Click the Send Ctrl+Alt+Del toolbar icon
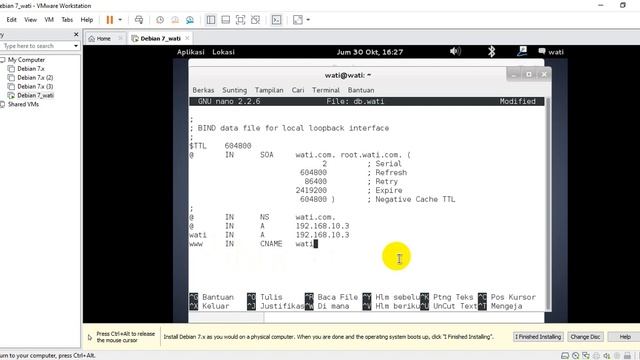 [x=139, y=20]
